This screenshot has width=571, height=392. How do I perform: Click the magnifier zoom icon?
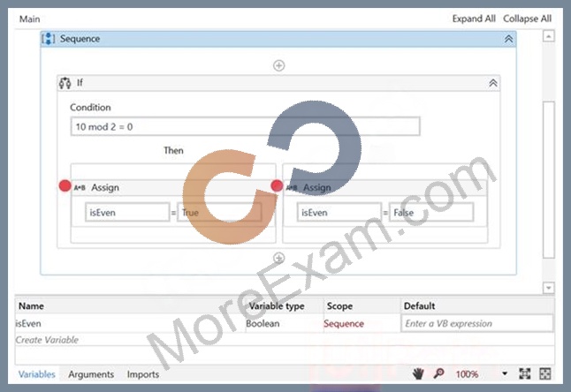(438, 373)
